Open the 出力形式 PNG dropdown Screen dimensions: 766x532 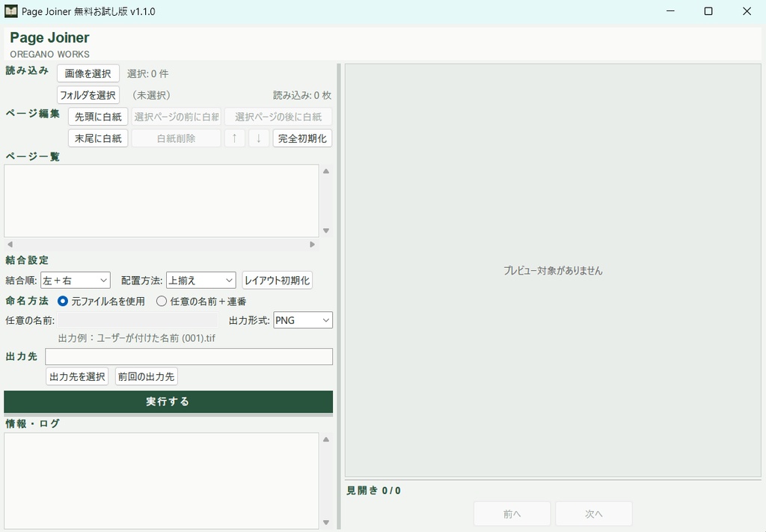(x=303, y=320)
